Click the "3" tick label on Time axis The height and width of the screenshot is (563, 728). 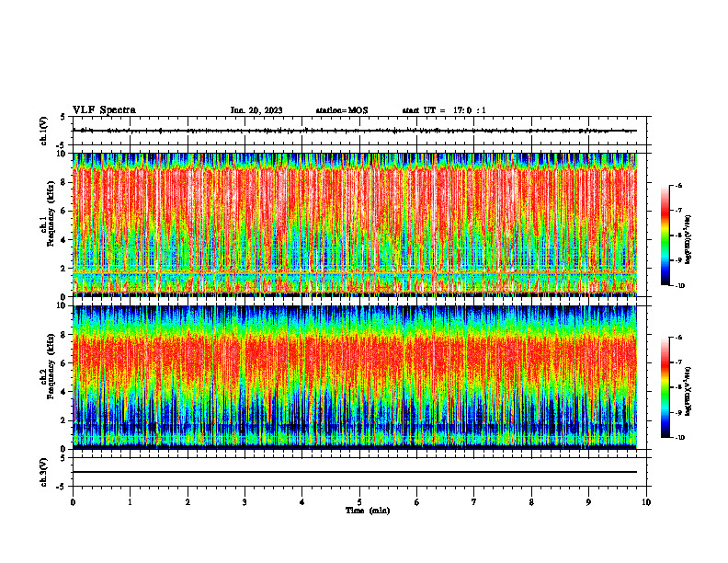245,502
